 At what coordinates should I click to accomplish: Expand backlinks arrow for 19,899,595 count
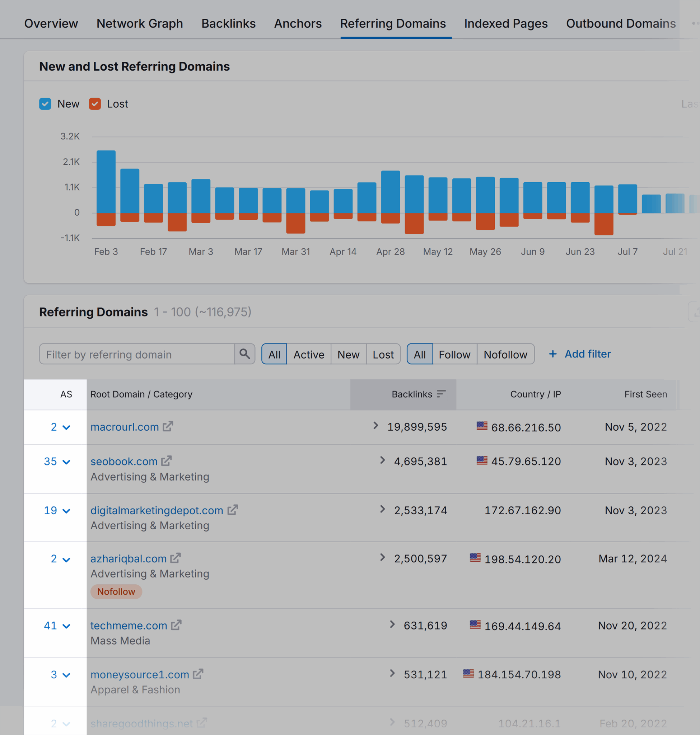point(376,426)
